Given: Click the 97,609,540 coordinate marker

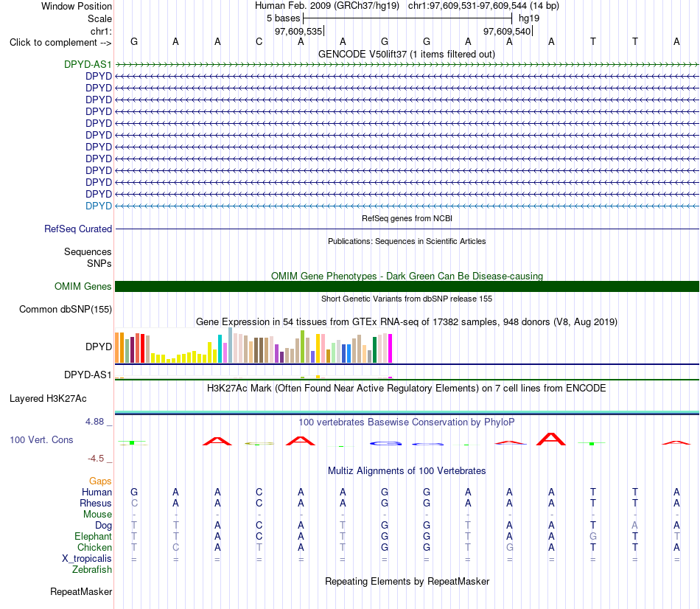Looking at the screenshot, I should (508, 31).
